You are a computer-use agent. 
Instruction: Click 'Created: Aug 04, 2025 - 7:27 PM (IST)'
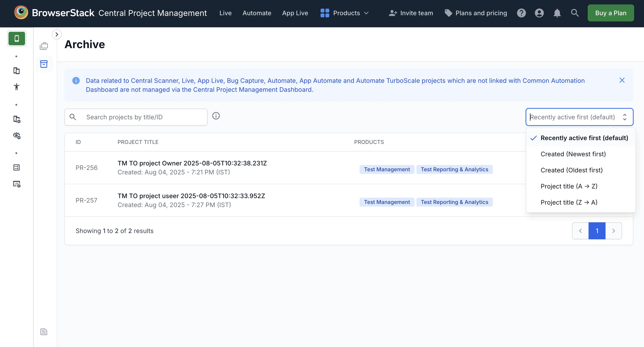click(x=174, y=205)
